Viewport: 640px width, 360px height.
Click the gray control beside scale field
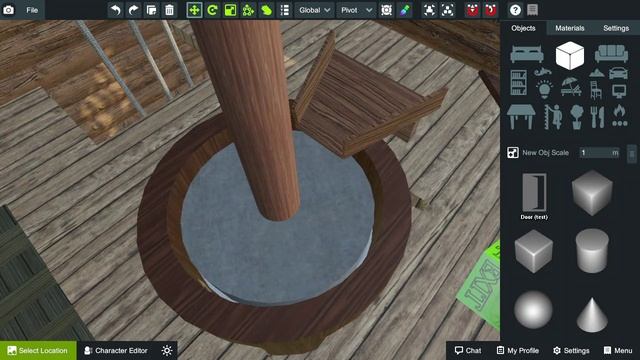631,153
